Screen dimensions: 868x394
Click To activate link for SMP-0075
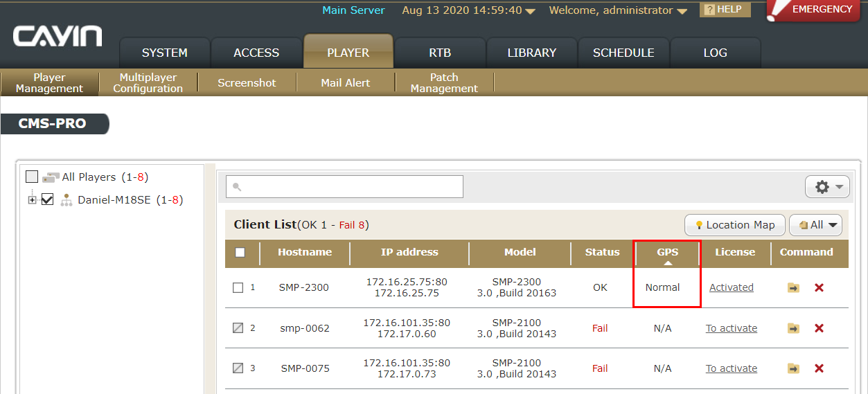point(732,368)
